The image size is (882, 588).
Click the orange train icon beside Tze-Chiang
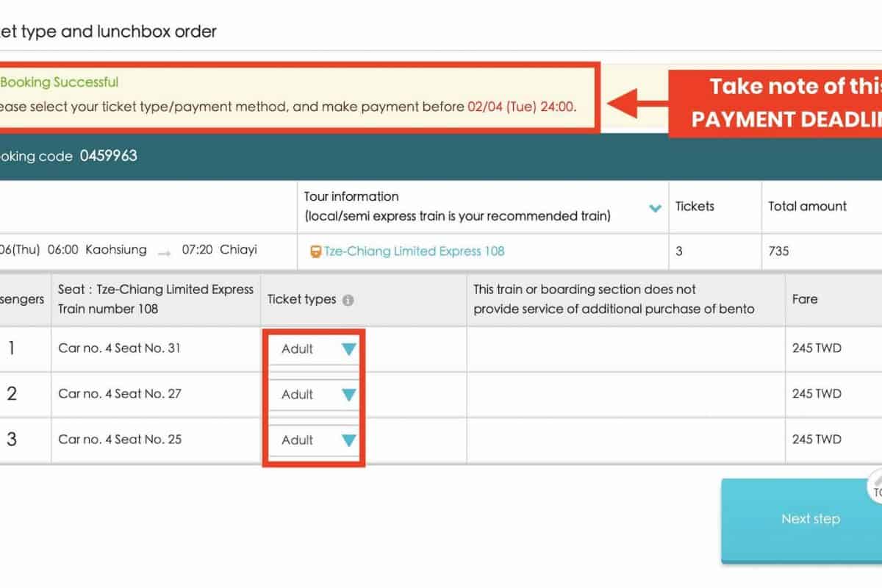click(x=315, y=251)
